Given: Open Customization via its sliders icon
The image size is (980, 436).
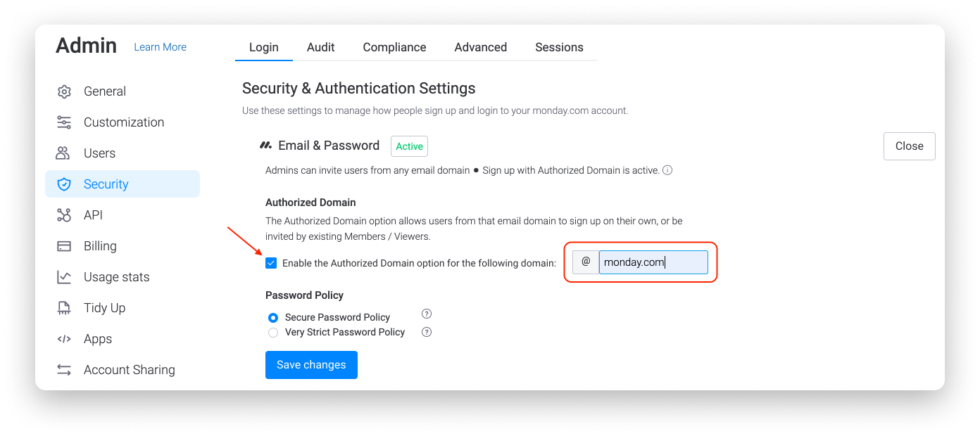Looking at the screenshot, I should 64,122.
